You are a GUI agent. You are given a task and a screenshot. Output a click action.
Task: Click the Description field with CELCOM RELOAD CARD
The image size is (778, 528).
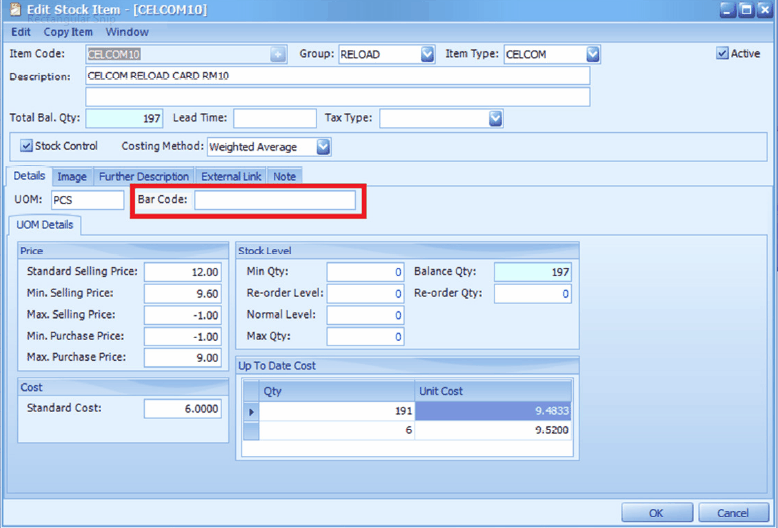(x=337, y=76)
